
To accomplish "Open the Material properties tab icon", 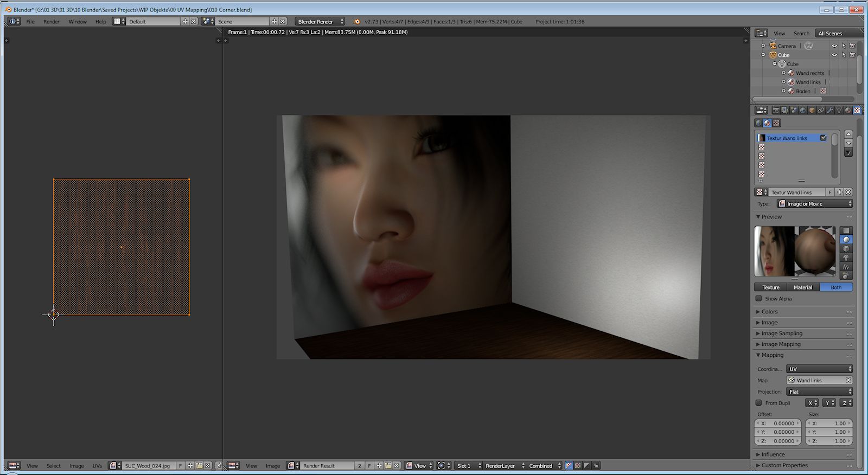I will tap(848, 110).
